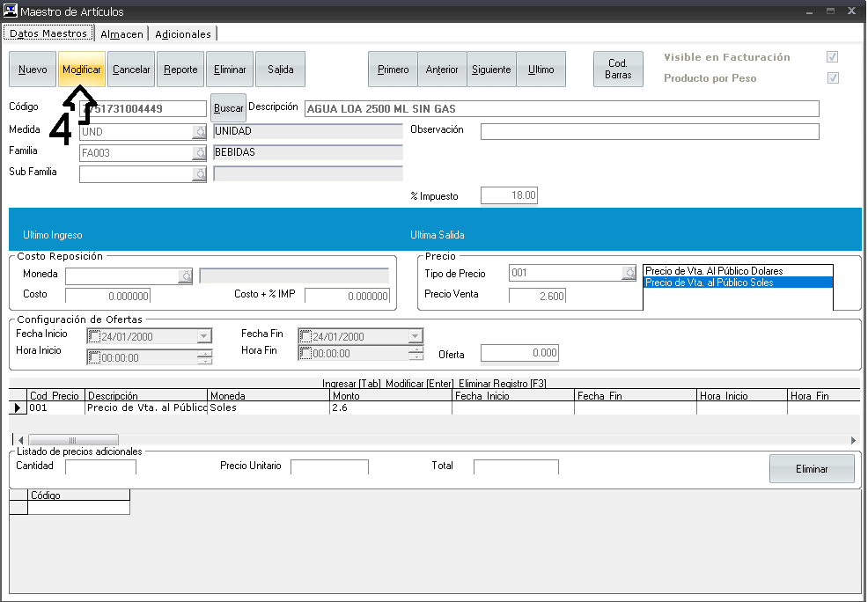Viewport: 868px width, 602px height.
Task: Switch to the Datos Maestros tab
Action: coord(48,33)
